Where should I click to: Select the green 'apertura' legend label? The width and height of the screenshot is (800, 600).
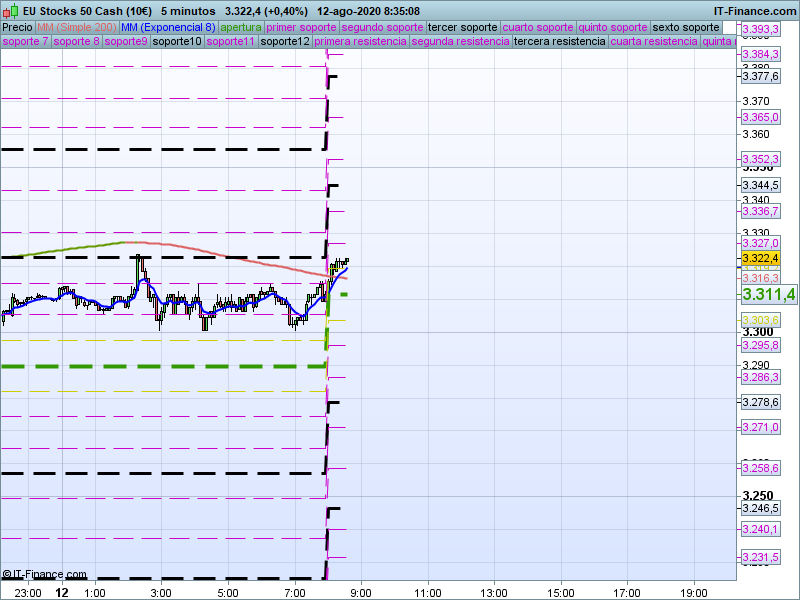pyautogui.click(x=241, y=27)
